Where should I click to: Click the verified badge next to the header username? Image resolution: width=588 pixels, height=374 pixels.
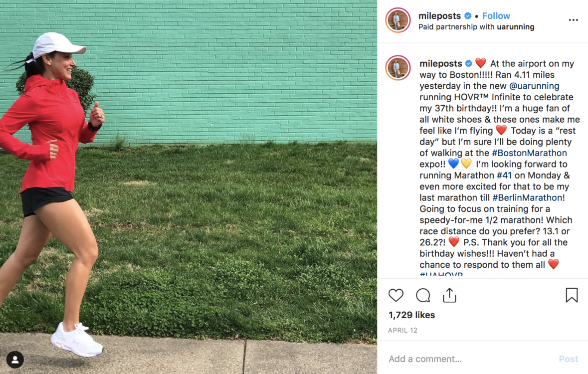click(x=468, y=16)
